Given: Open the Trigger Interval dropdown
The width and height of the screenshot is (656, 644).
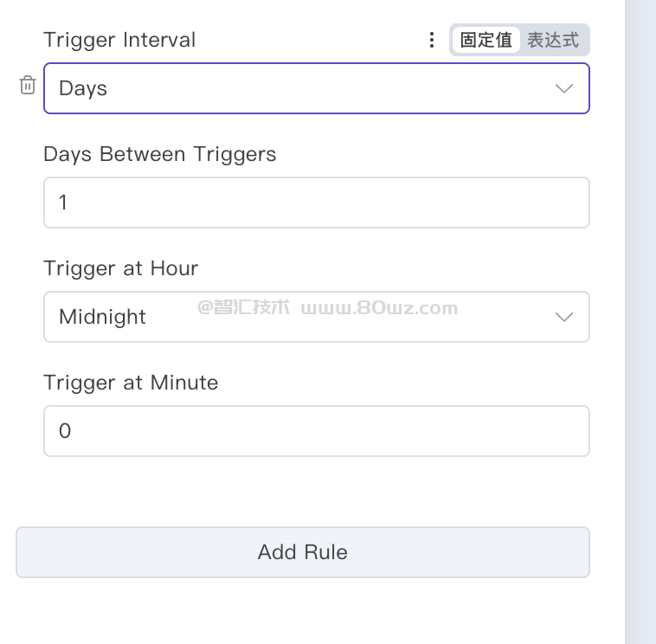Looking at the screenshot, I should (316, 88).
